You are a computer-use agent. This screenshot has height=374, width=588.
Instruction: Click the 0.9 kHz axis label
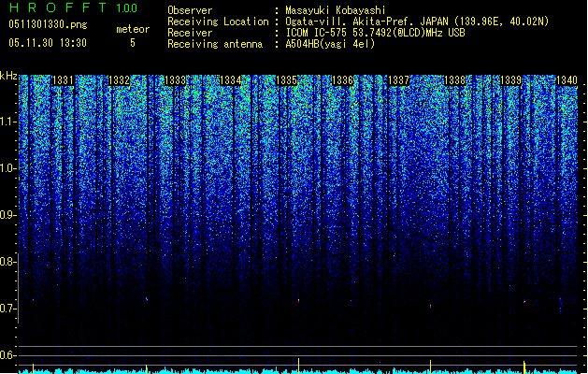pos(7,215)
